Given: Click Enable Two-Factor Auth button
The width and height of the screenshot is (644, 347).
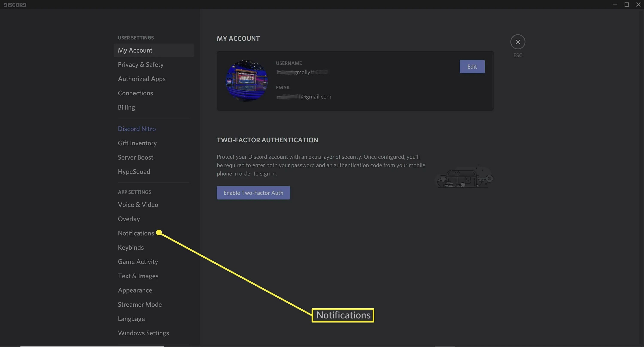Looking at the screenshot, I should (253, 193).
